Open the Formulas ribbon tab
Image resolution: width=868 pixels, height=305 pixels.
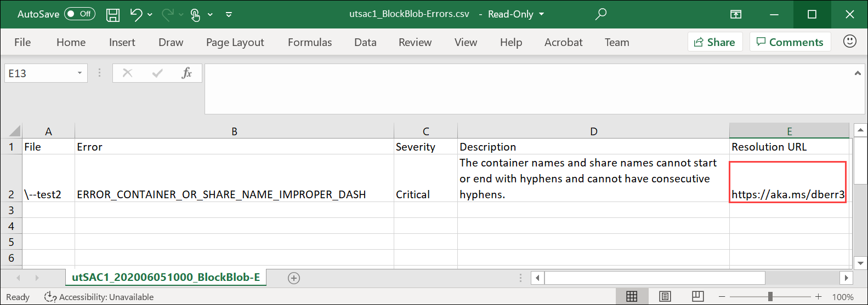tap(310, 42)
